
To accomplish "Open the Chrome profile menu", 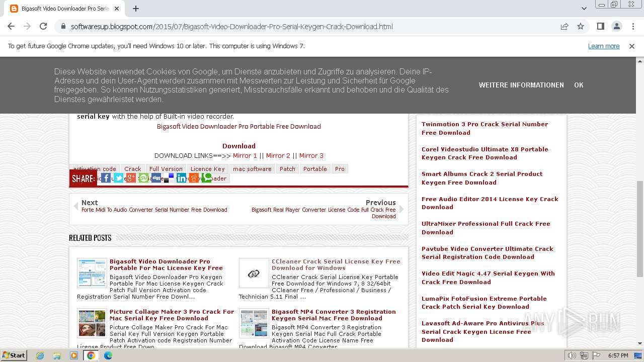I will [x=617, y=26].
